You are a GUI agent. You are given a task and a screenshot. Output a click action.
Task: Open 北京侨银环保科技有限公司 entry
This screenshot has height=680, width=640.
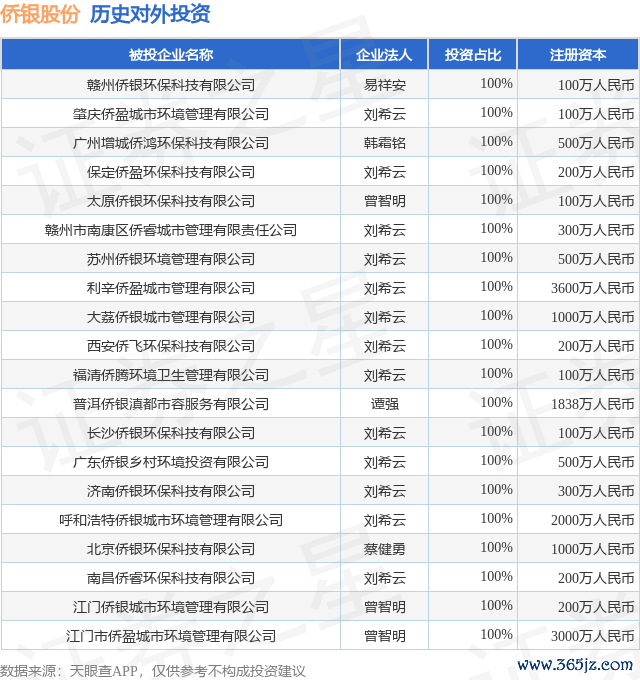171,549
